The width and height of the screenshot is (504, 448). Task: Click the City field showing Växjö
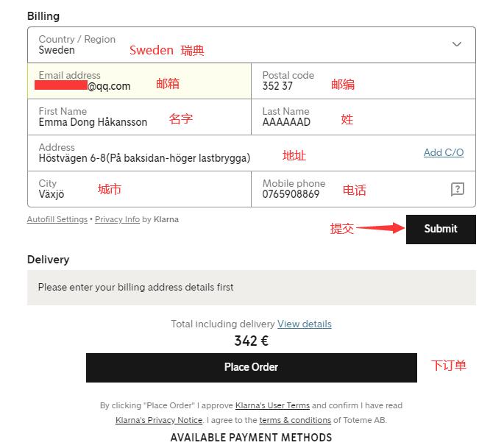point(140,189)
